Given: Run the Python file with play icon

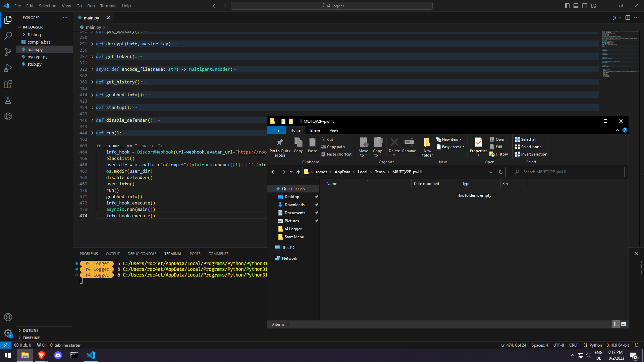Looking at the screenshot, I should [614, 18].
